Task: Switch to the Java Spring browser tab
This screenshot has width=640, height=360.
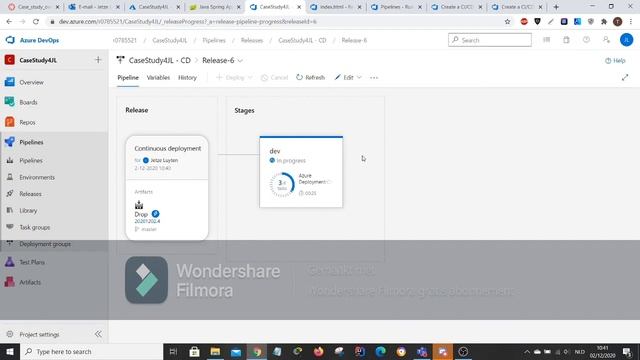Action: click(216, 7)
